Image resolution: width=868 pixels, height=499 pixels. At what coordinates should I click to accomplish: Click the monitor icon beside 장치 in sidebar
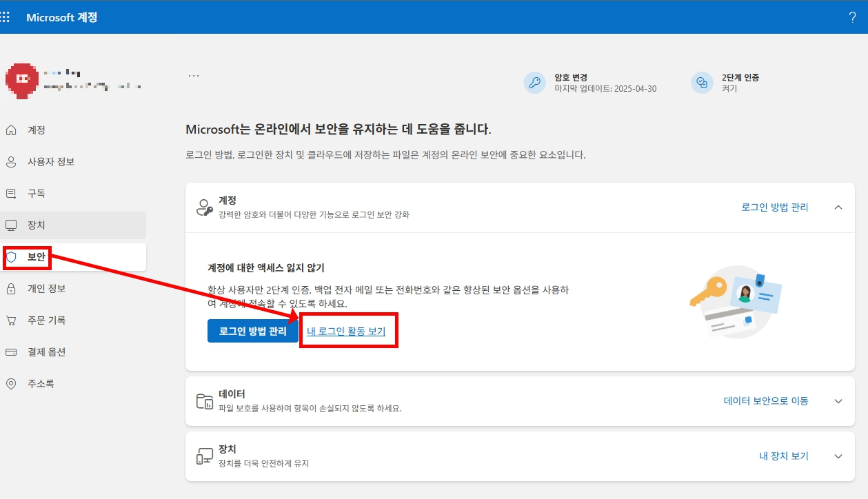coord(11,225)
